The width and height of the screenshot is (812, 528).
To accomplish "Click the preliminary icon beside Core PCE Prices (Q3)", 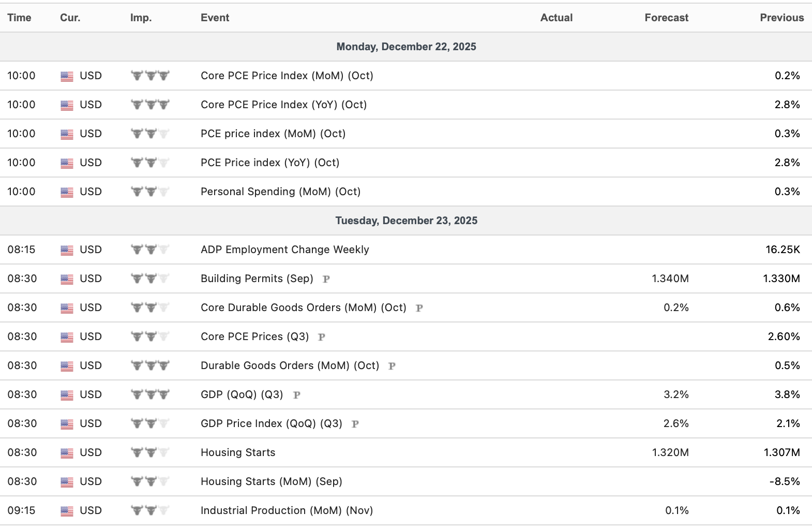I will tap(321, 337).
